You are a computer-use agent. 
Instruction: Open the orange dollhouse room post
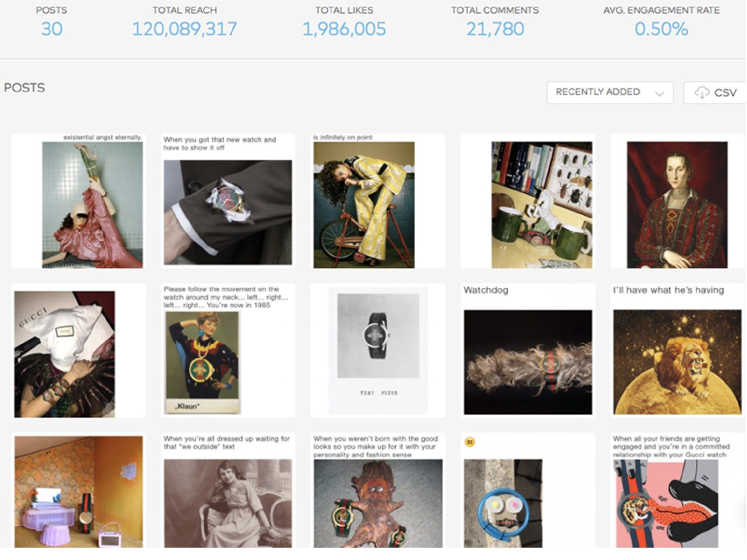click(78, 491)
